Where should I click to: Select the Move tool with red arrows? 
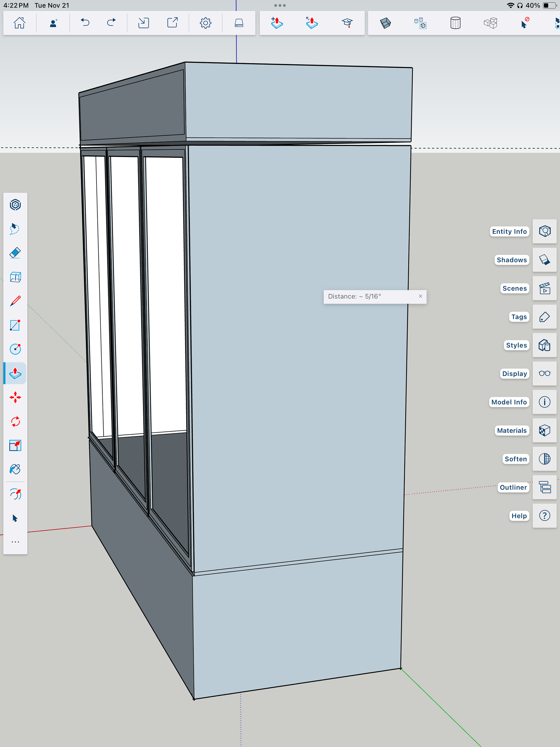tap(15, 398)
